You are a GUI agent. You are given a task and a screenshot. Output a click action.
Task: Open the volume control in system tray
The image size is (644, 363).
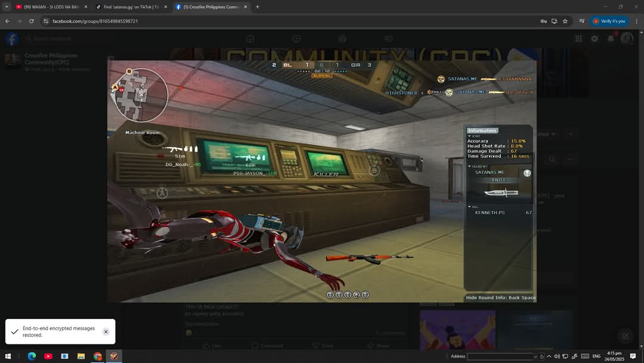(557, 356)
